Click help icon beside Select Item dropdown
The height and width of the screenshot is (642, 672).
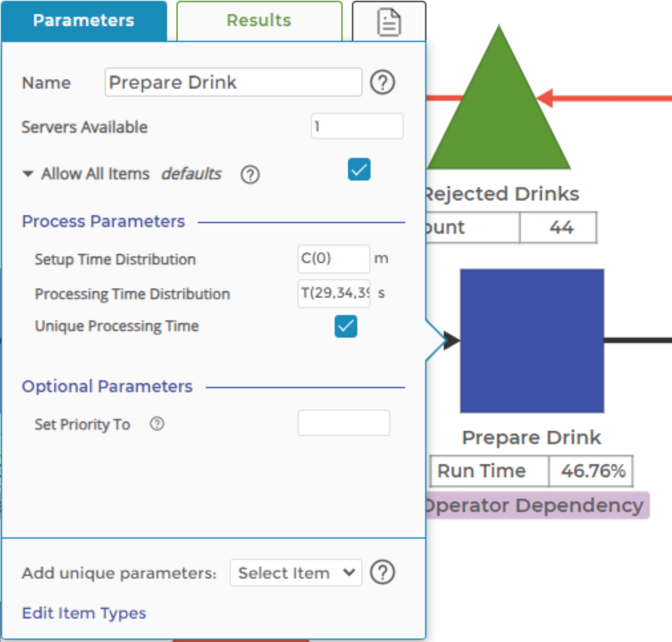[382, 572]
